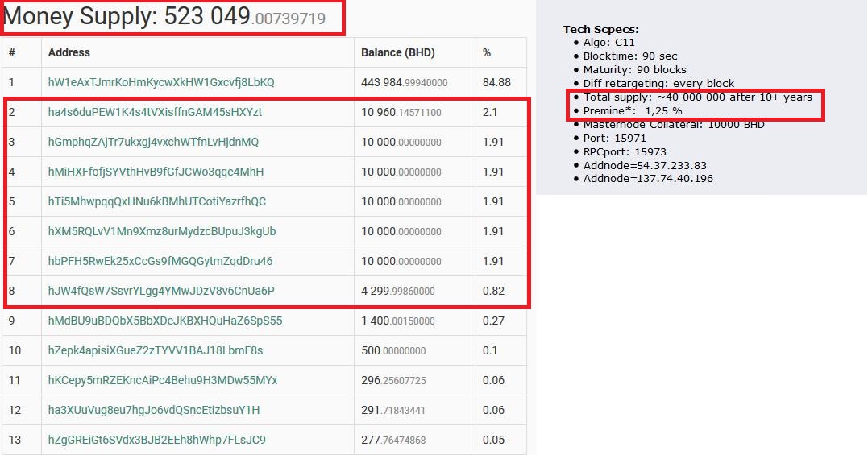This screenshot has height=455, width=868.
Task: Click the Address column header
Action: [69, 52]
